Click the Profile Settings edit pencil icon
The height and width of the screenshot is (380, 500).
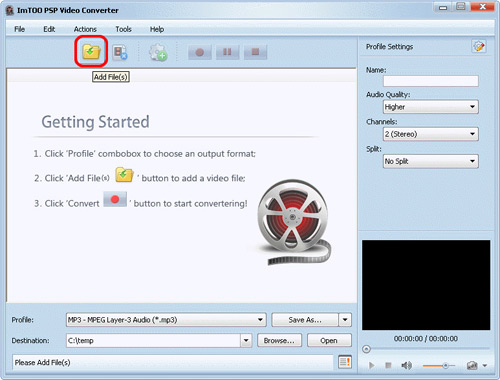pyautogui.click(x=479, y=46)
